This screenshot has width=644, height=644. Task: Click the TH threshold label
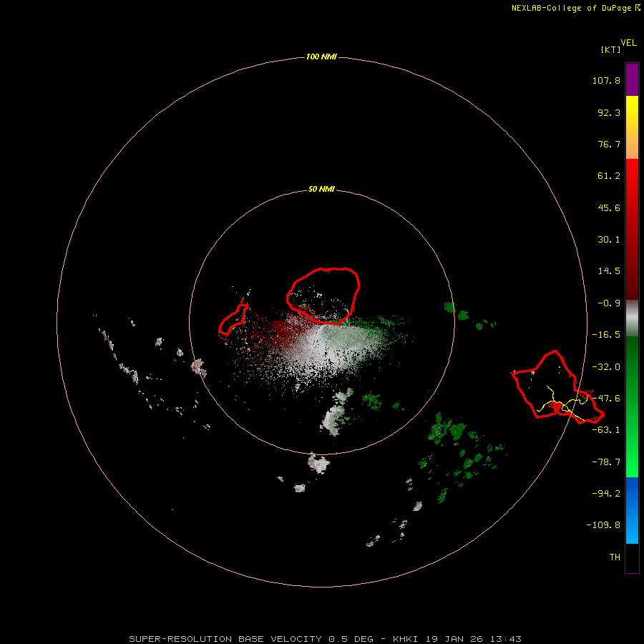pyautogui.click(x=615, y=557)
